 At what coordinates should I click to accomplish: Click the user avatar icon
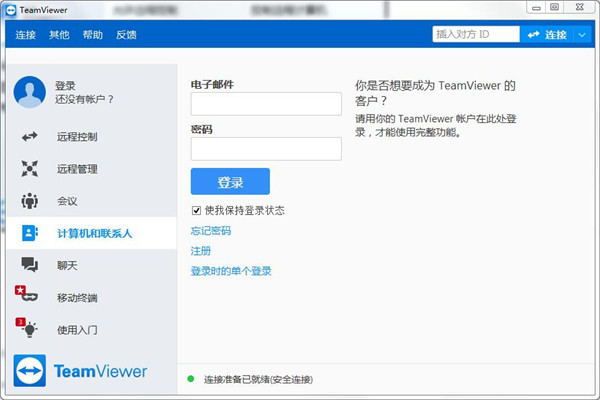(29, 92)
